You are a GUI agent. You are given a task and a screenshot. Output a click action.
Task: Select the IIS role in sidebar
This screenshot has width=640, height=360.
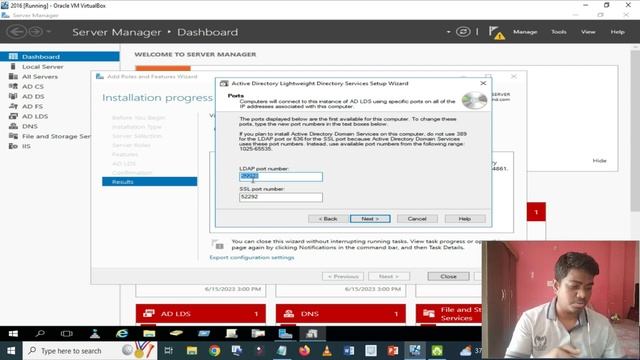[26, 146]
